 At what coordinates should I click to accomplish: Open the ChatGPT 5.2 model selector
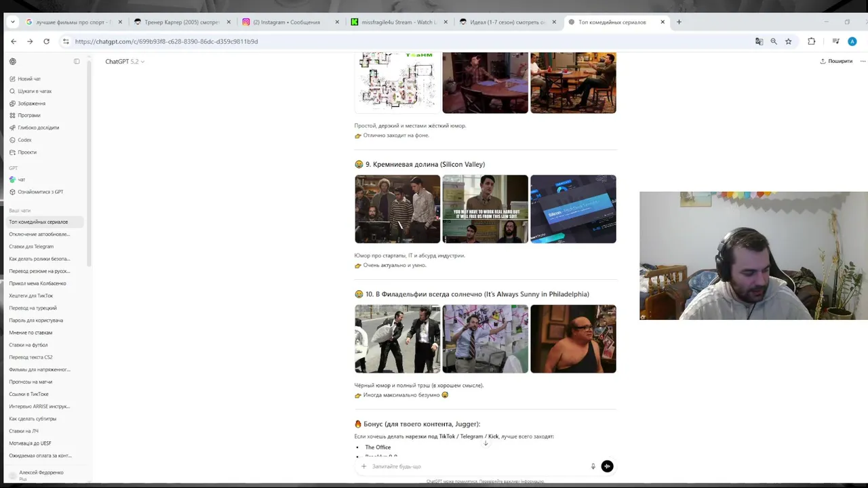(x=125, y=62)
